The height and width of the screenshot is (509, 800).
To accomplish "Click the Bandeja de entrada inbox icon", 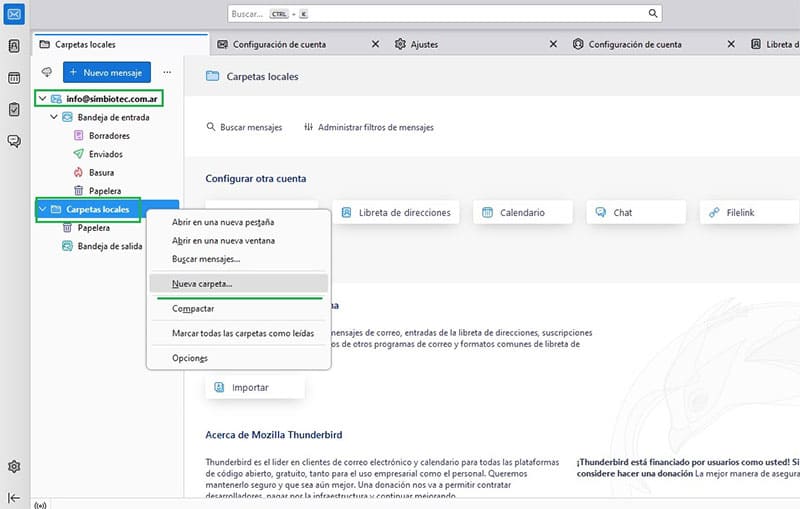I will click(x=67, y=117).
